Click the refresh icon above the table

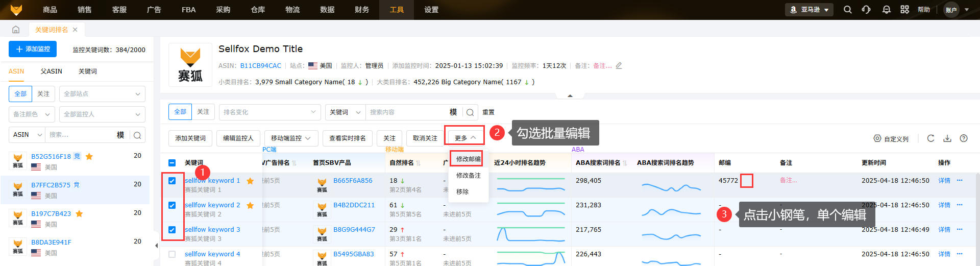(x=930, y=138)
